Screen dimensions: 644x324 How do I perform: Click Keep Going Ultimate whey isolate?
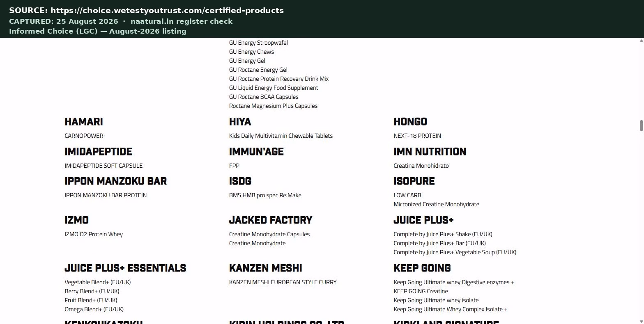pos(436,300)
